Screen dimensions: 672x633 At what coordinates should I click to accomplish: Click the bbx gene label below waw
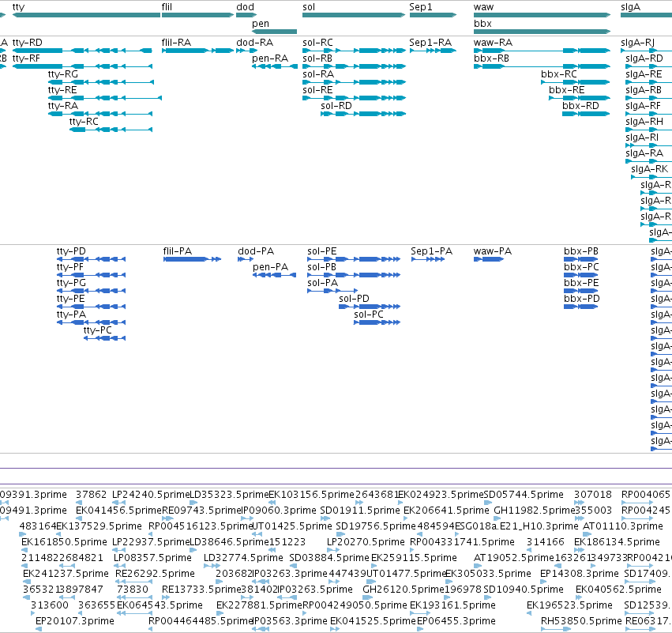(x=482, y=24)
